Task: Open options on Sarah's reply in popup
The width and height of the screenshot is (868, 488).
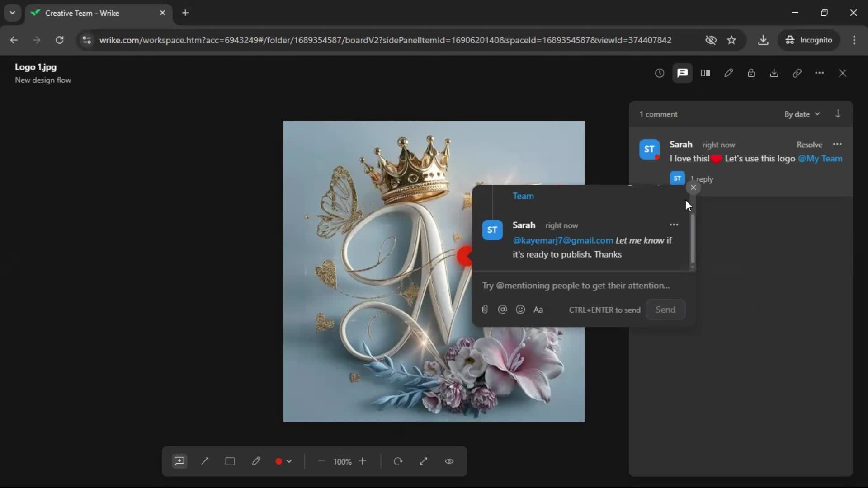Action: click(x=674, y=225)
